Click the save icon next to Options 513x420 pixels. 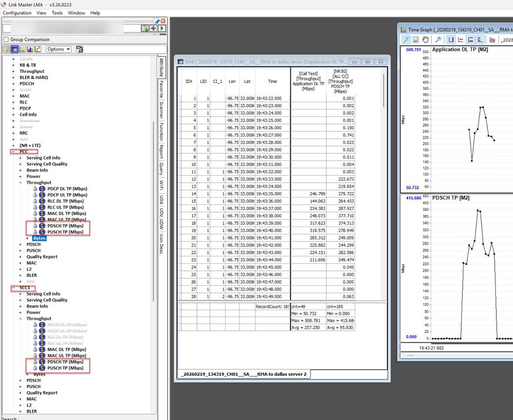point(80,49)
